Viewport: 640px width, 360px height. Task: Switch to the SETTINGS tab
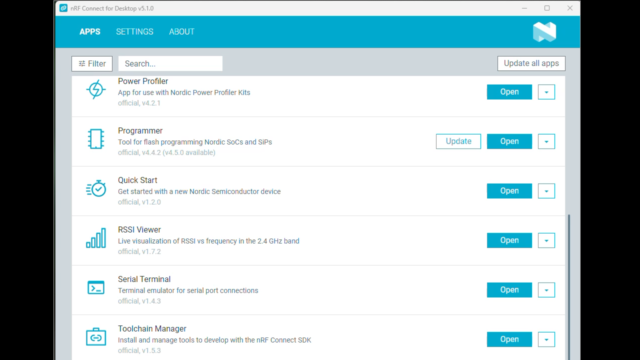[135, 32]
